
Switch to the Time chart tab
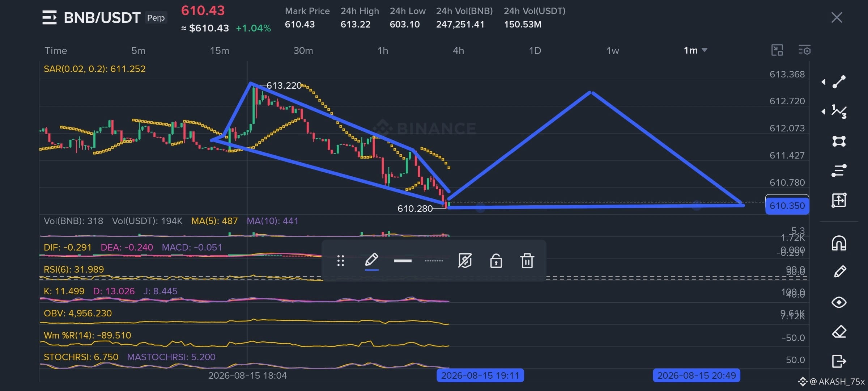(x=56, y=50)
